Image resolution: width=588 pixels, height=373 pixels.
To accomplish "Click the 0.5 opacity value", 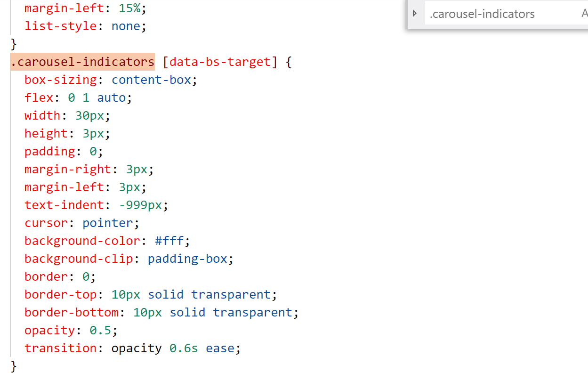I will coord(100,330).
